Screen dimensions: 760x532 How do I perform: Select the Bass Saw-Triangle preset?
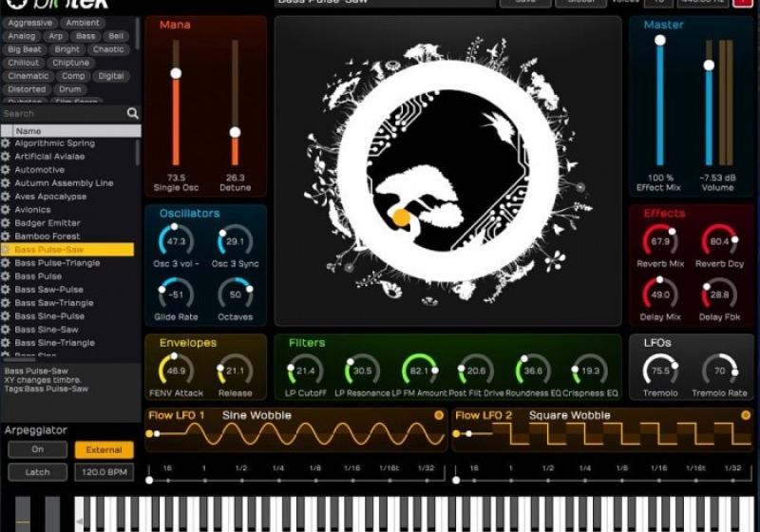click(54, 303)
